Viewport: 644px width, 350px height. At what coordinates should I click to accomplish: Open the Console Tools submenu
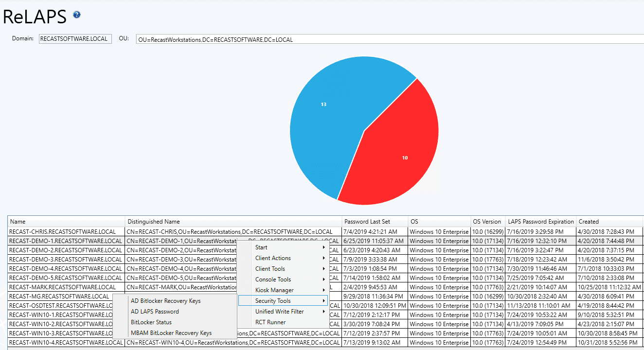point(283,280)
